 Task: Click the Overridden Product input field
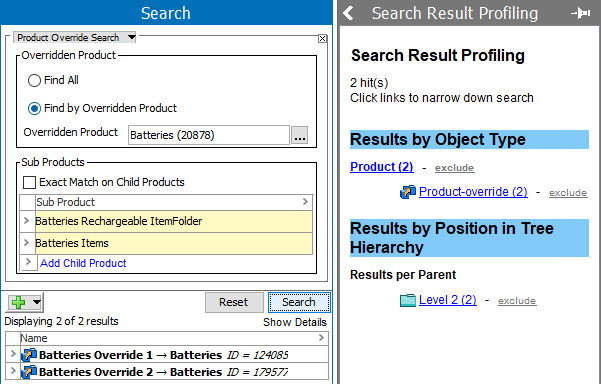[x=209, y=135]
